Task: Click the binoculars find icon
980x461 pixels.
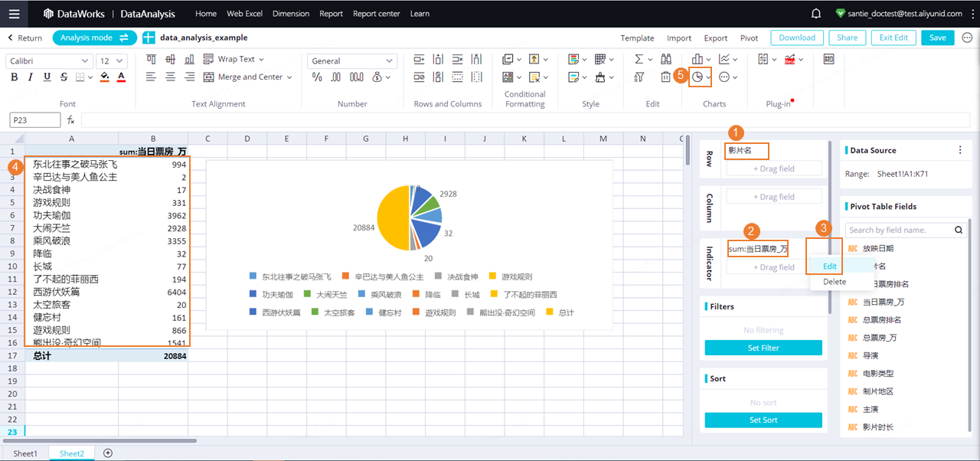Action: tap(666, 59)
